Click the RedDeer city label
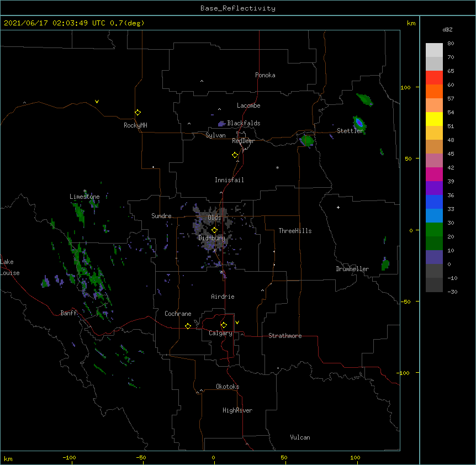Image resolution: width=476 pixels, height=465 pixels. [243, 141]
